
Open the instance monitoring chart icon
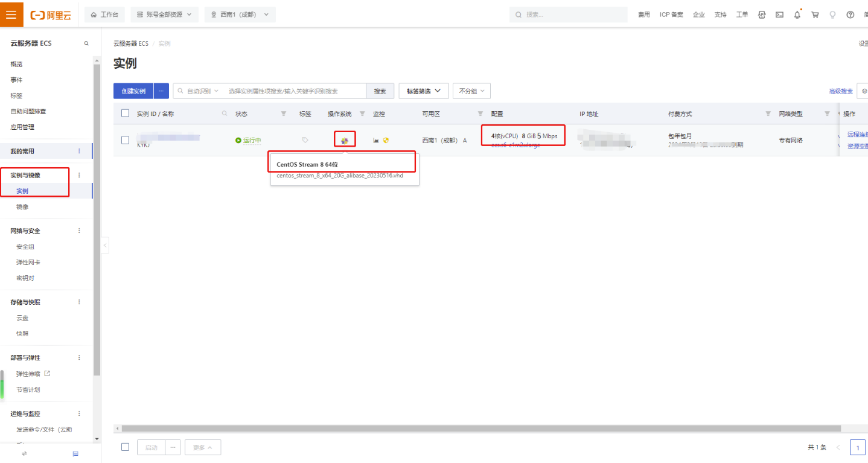click(376, 140)
